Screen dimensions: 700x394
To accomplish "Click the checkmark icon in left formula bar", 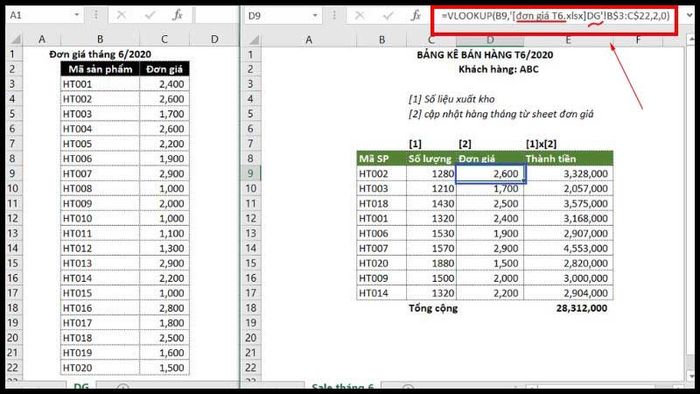I will 150,15.
